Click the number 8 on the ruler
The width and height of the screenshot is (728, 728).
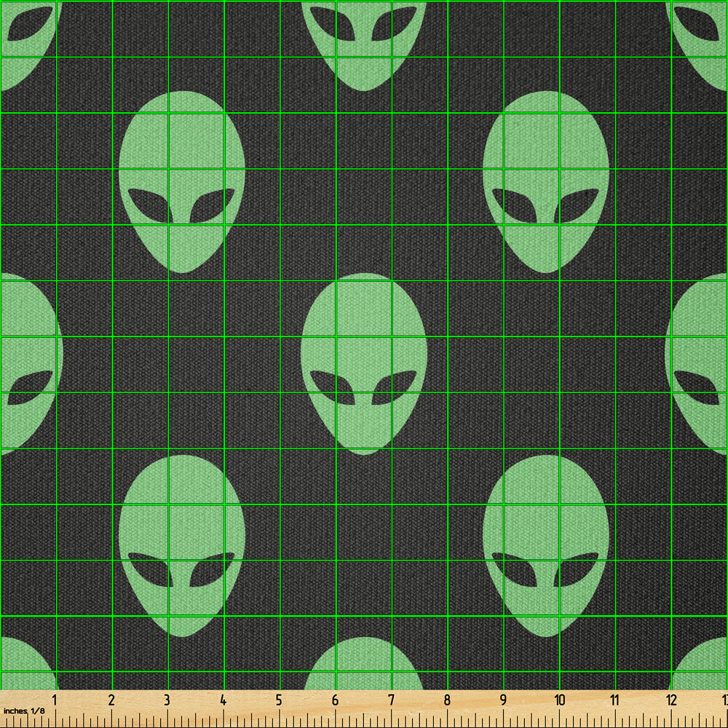(447, 700)
